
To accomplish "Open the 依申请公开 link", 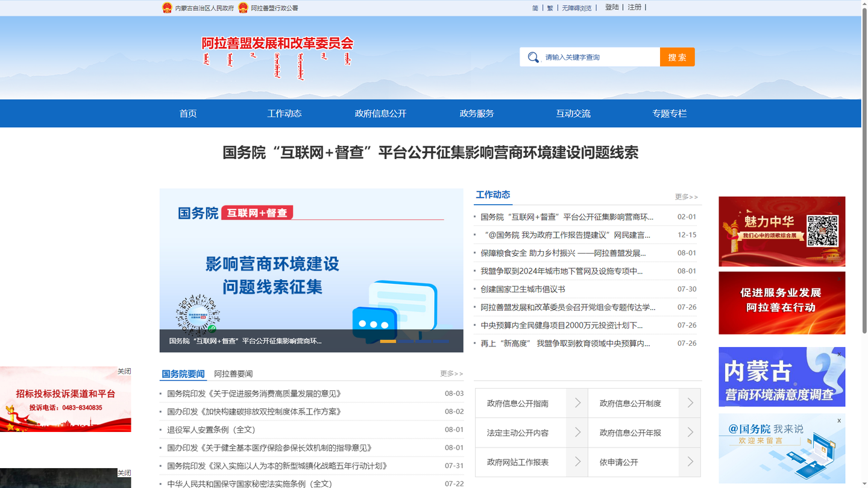I will (618, 463).
